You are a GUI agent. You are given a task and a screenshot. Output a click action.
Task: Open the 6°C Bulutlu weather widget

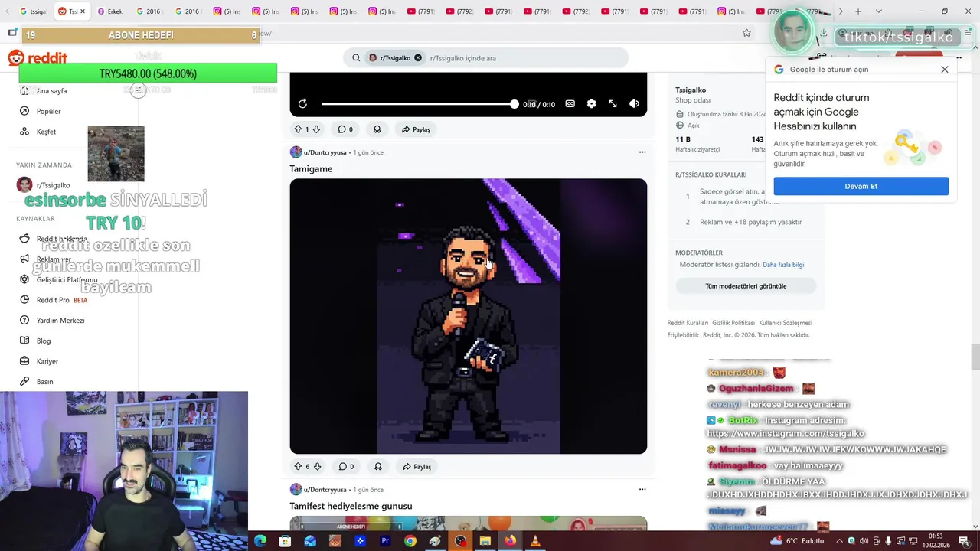point(797,541)
